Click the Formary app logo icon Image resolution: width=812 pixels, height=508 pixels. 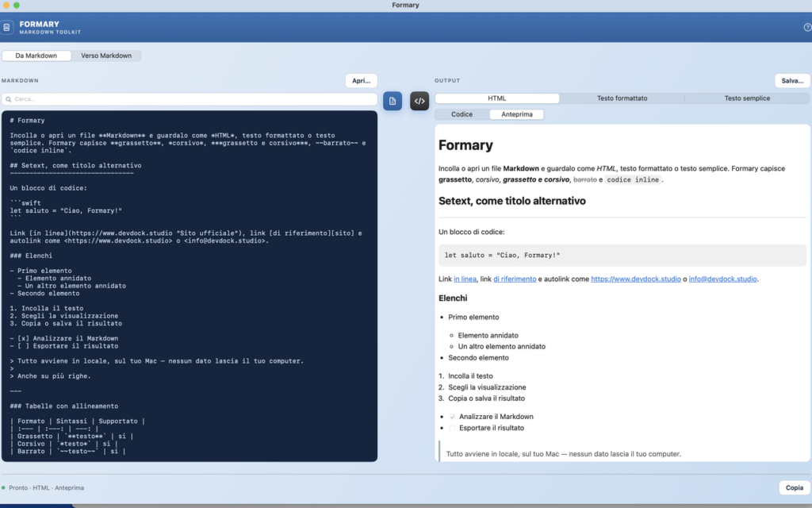click(6, 28)
